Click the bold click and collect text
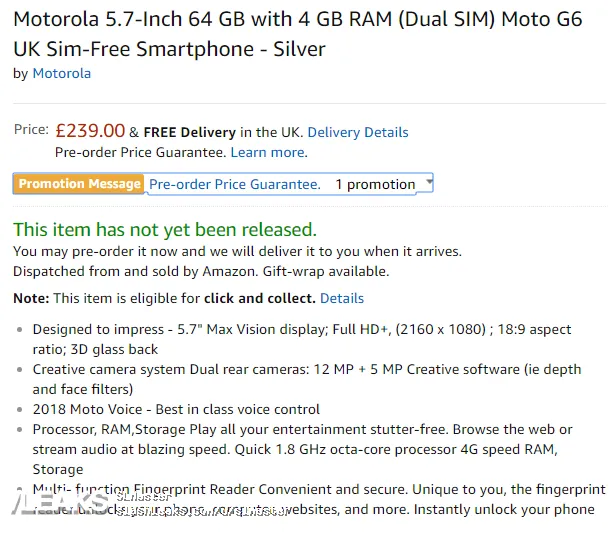616x534 pixels. tap(259, 298)
